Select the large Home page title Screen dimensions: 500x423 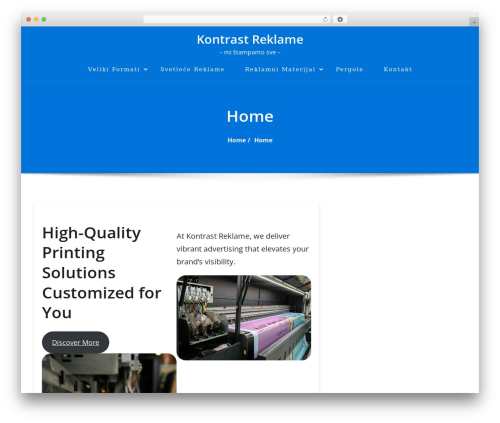[250, 116]
